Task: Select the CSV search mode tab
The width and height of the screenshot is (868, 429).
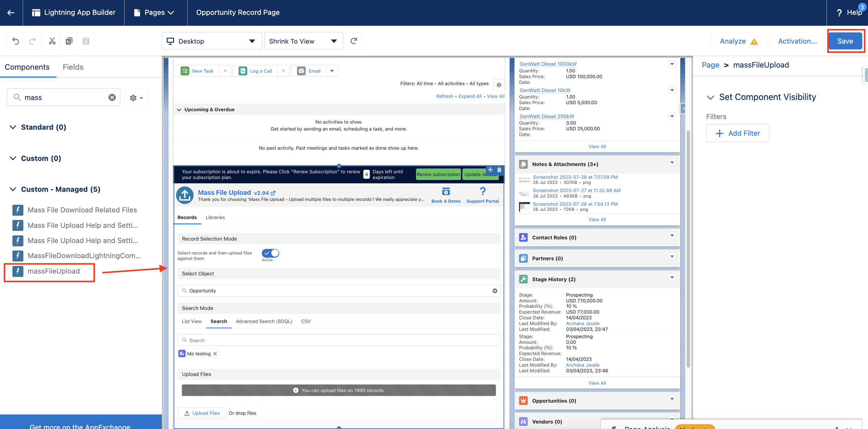Action: point(305,321)
